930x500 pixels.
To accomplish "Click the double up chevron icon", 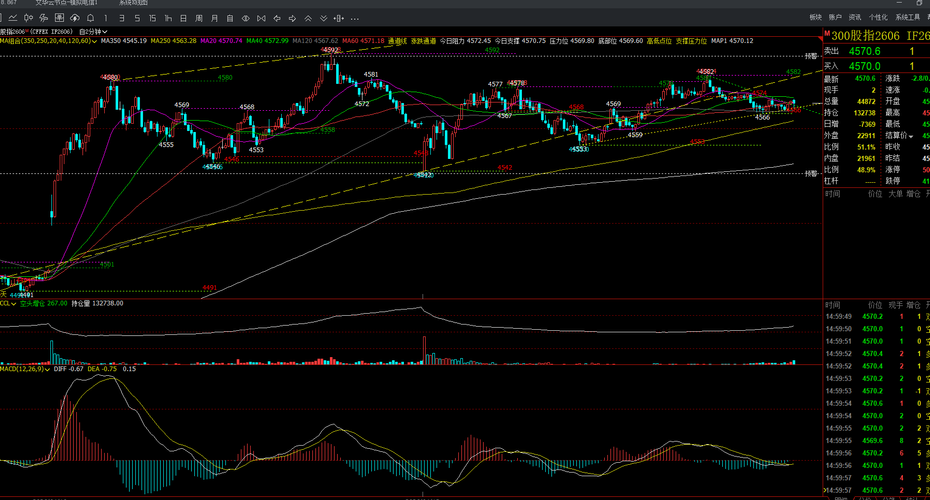I will click(308, 18).
